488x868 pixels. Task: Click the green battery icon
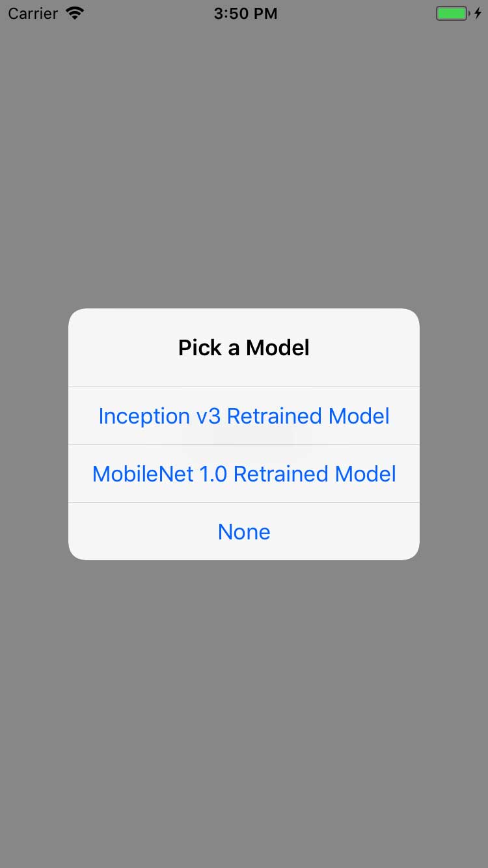click(451, 14)
